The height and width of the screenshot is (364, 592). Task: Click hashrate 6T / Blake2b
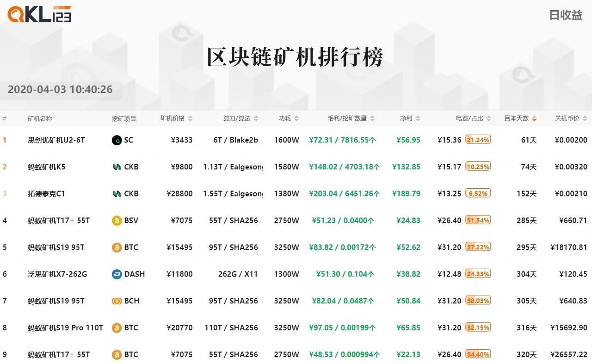[235, 140]
